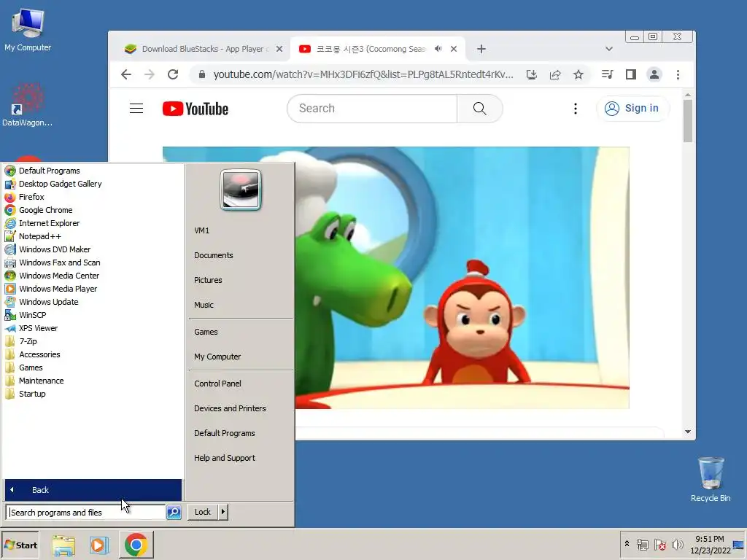This screenshot has width=747, height=560.
Task: Open Windows Update
Action: point(49,302)
